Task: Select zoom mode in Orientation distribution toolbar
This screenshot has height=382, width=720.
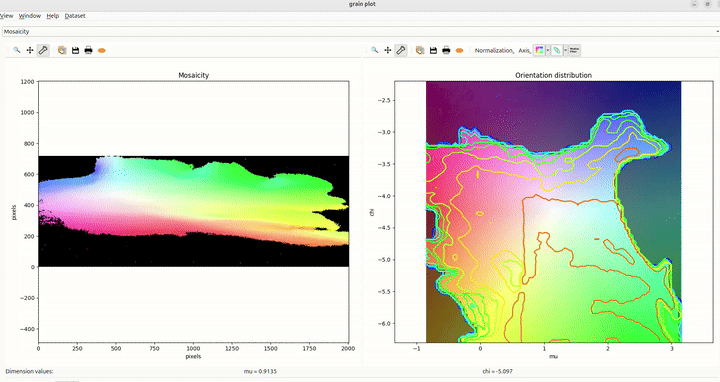Action: point(375,50)
